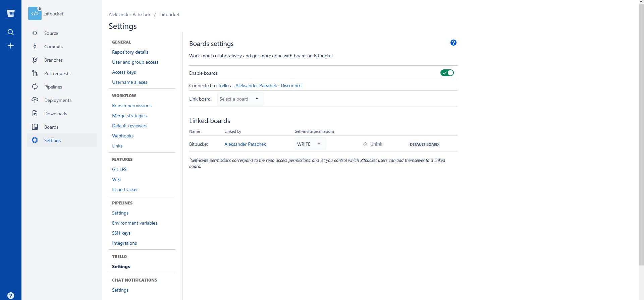Click the bitbucket repository name in sidebar
Viewport: 644px width, 300px height.
pyautogui.click(x=54, y=14)
